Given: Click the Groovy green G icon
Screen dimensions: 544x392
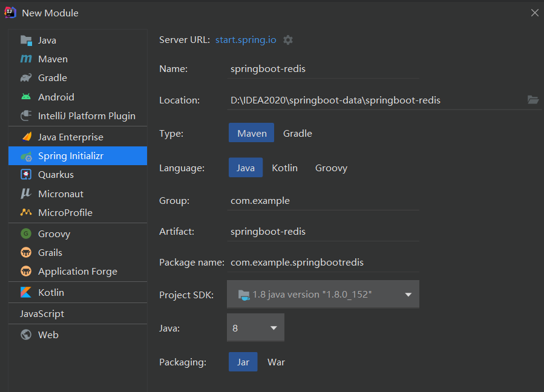Looking at the screenshot, I should pos(26,234).
